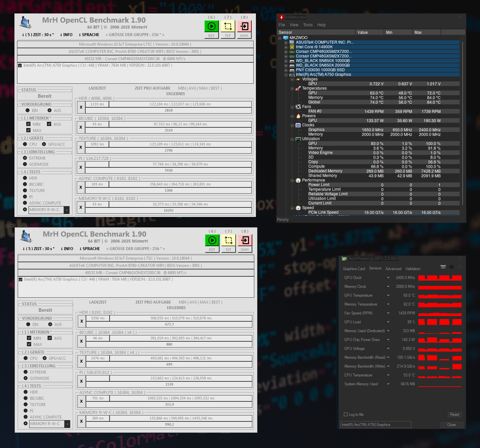
Task: Click SPRACHE in the top benchmark window
Action: tap(89, 35)
